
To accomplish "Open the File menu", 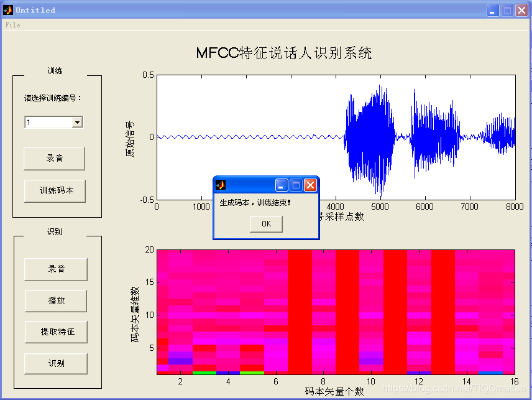I will (12, 25).
